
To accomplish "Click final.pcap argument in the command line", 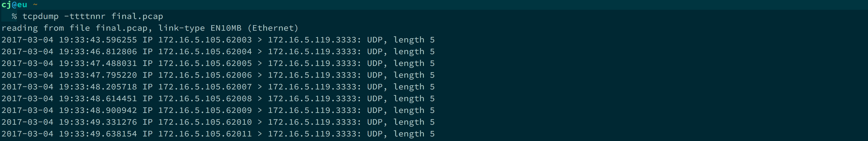I will (137, 17).
